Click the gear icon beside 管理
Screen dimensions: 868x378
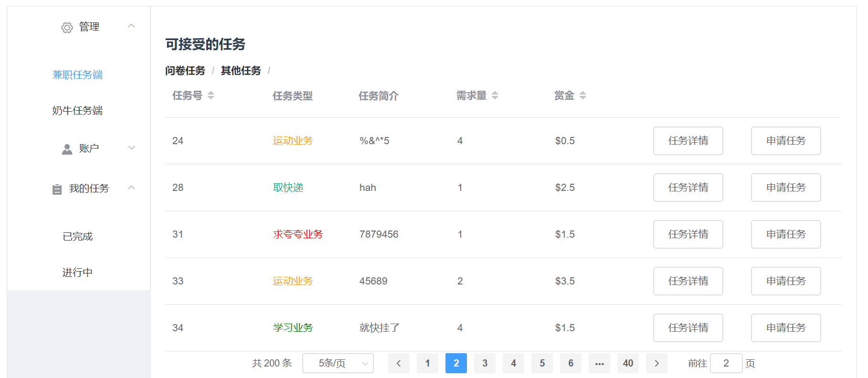[x=67, y=28]
